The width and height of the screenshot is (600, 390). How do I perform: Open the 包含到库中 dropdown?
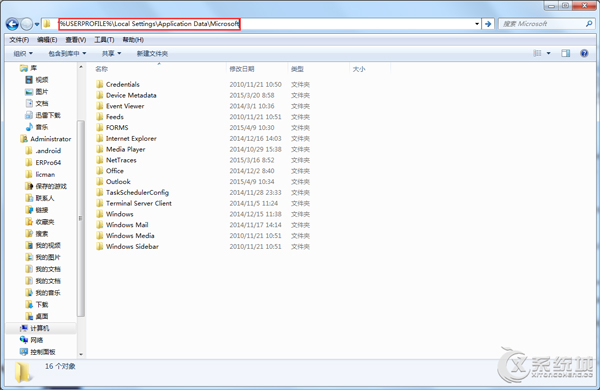(67, 54)
